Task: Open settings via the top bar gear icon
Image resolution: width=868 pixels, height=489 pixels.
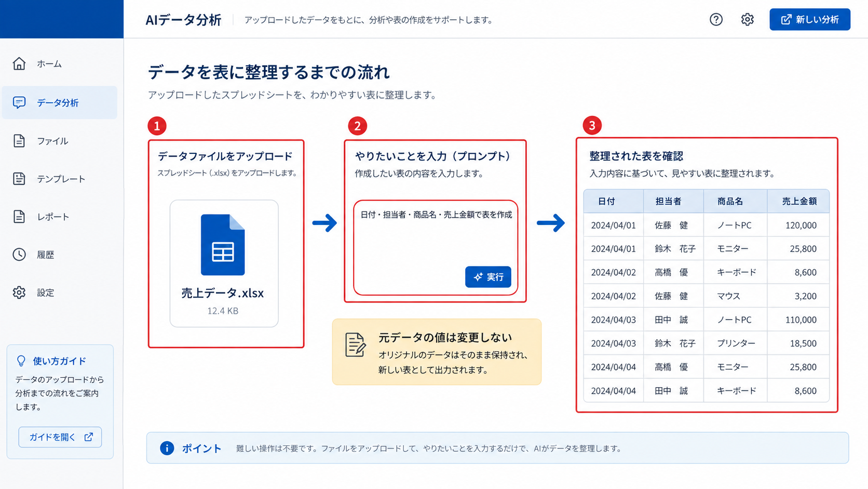Action: tap(747, 19)
